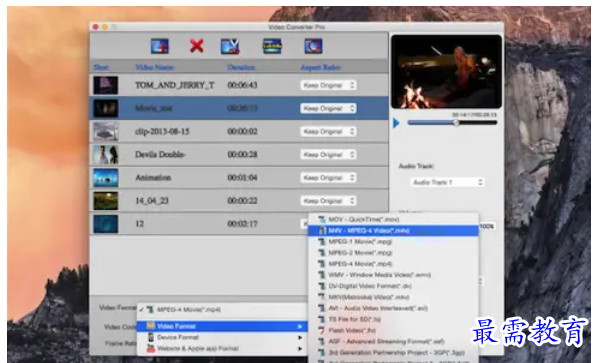Click duration 00:00:22

[x=242, y=201]
